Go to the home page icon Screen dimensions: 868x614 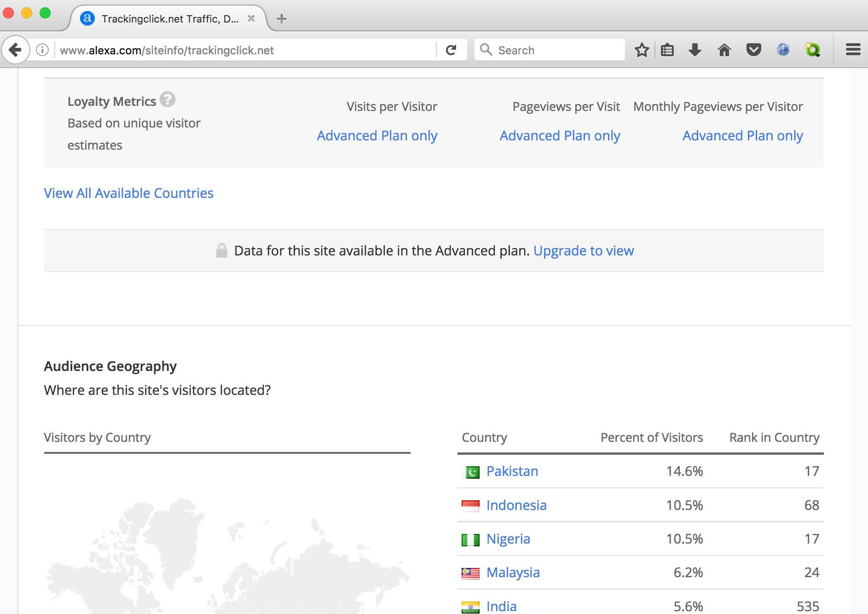(724, 50)
